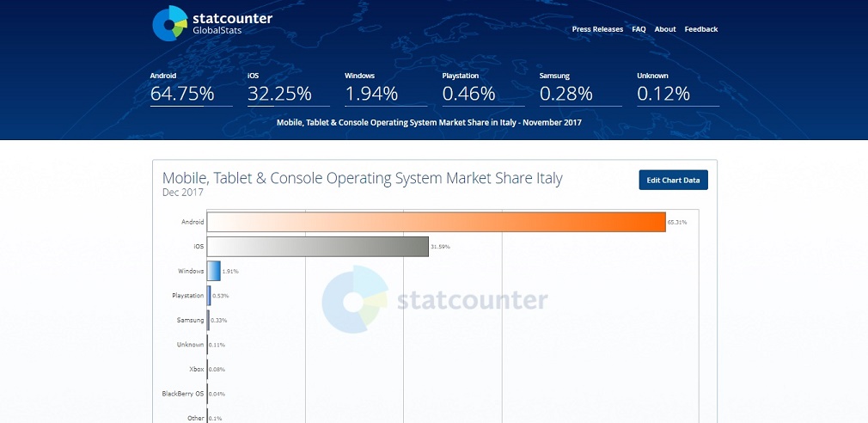The width and height of the screenshot is (868, 423).
Task: Click the gray iOS bar in chart
Action: 318,247
